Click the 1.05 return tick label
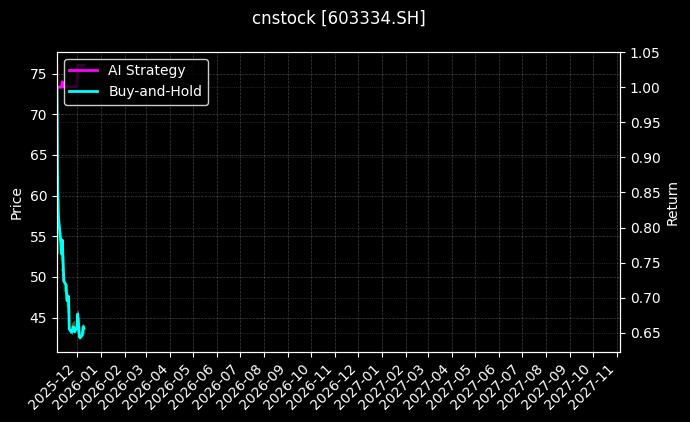This screenshot has height=422, width=690. tap(646, 53)
